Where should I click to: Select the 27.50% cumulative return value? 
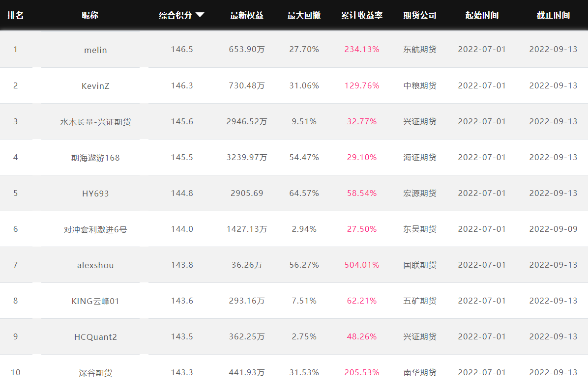pyautogui.click(x=362, y=229)
